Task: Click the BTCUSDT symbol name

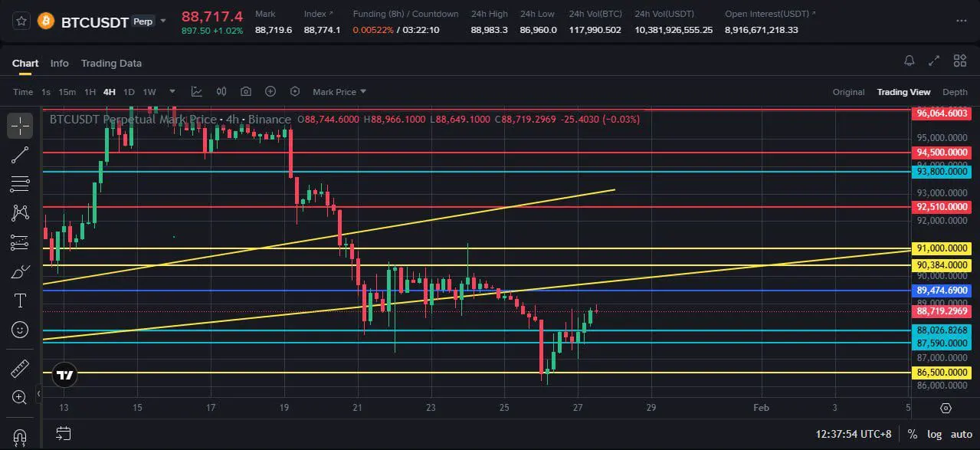Action: (x=94, y=21)
